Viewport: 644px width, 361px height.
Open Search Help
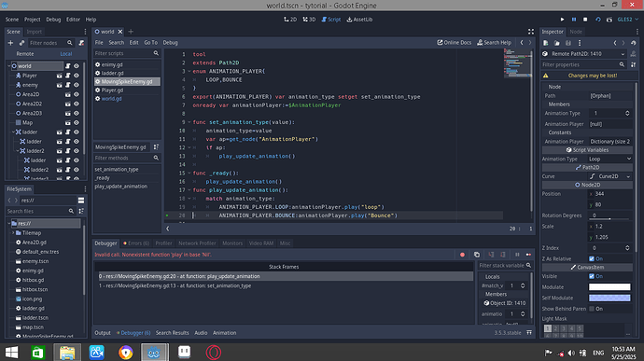click(x=494, y=42)
